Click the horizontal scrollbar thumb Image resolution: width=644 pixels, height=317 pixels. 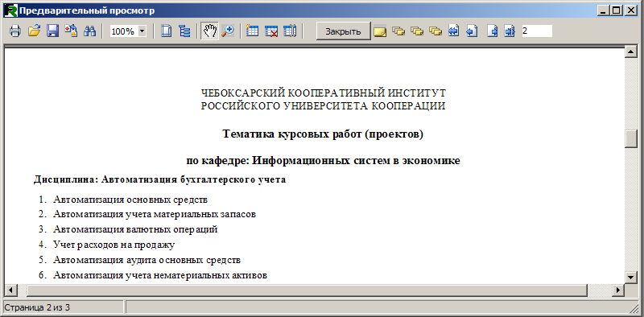(307, 290)
